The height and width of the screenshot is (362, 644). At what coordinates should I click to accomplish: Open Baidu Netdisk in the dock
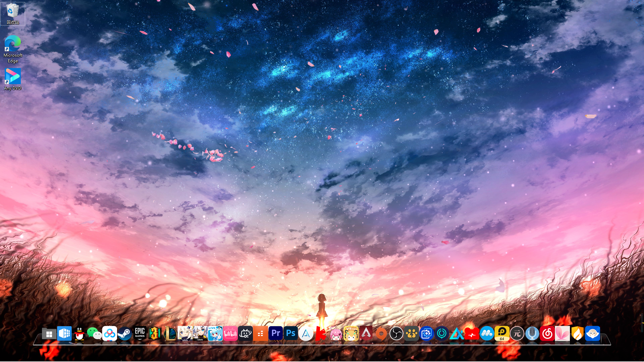coord(109,334)
